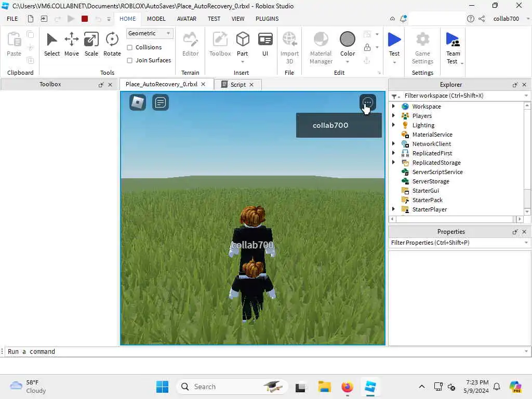This screenshot has width=532, height=399.
Task: Open the Color dropdown arrow
Action: coord(348,62)
